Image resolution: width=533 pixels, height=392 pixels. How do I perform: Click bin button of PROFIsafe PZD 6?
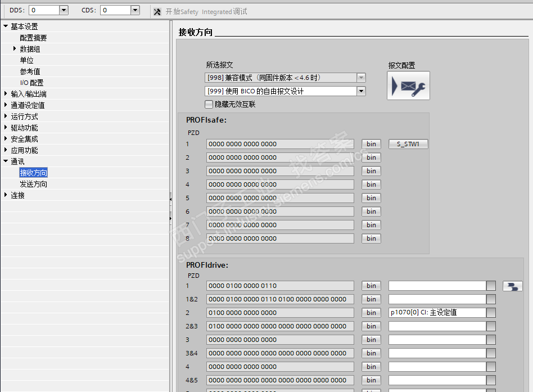tap(371, 211)
